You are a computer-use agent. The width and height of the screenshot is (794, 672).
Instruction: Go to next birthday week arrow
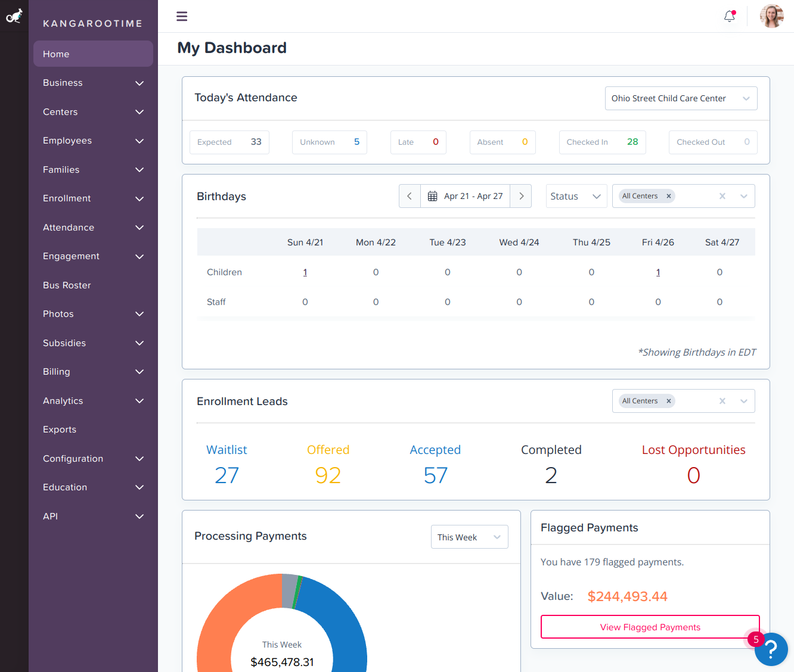pos(521,196)
